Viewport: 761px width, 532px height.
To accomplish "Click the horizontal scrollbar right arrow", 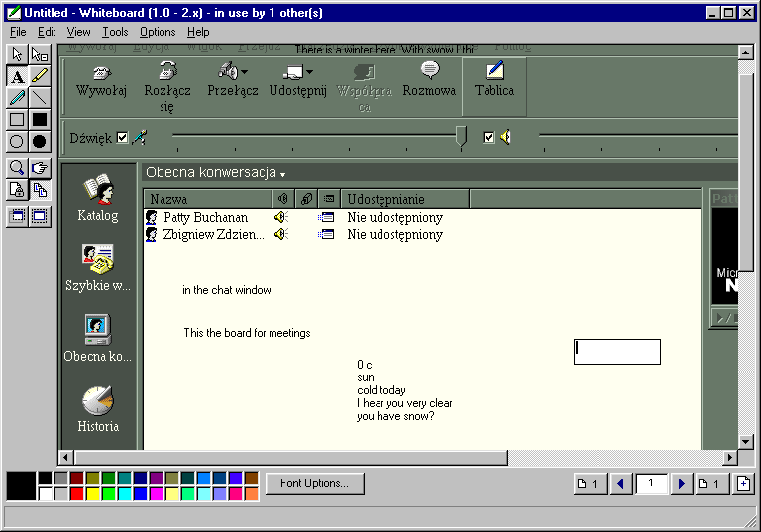I will point(730,457).
